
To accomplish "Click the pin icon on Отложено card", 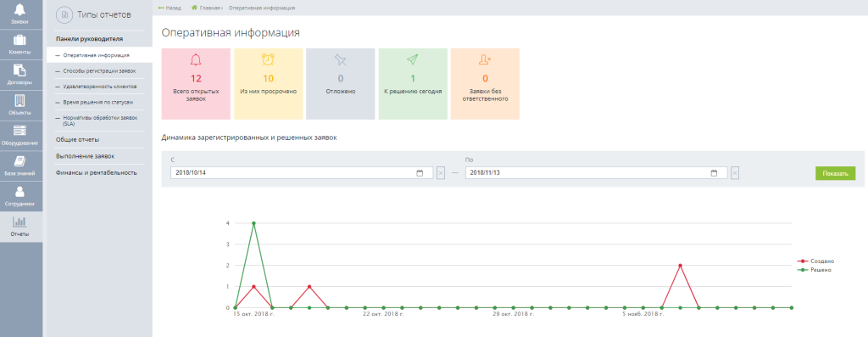I will [341, 60].
